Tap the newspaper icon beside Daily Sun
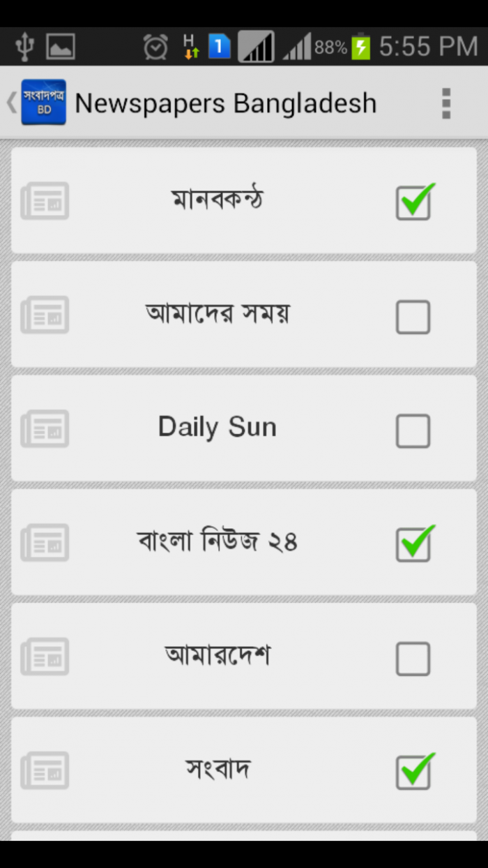This screenshot has width=488, height=868. coord(45,428)
